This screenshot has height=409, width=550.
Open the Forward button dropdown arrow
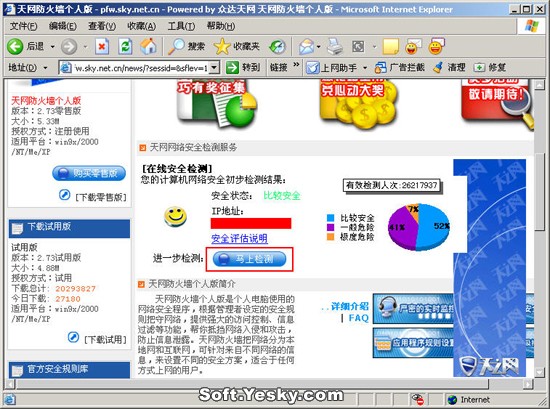tap(85, 46)
